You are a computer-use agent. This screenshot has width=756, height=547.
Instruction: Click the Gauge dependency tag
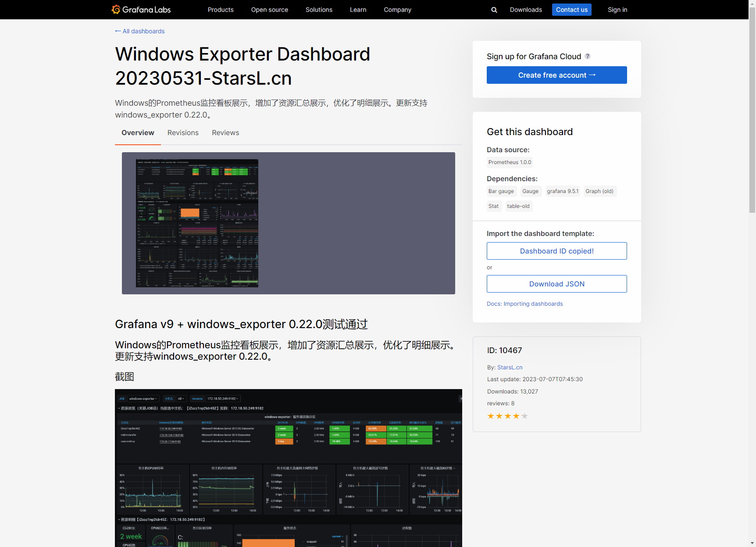pos(531,191)
